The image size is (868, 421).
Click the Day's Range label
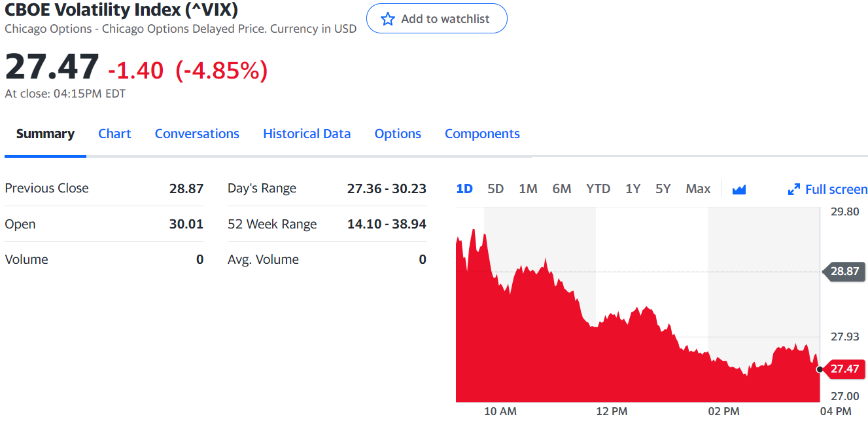tap(262, 189)
